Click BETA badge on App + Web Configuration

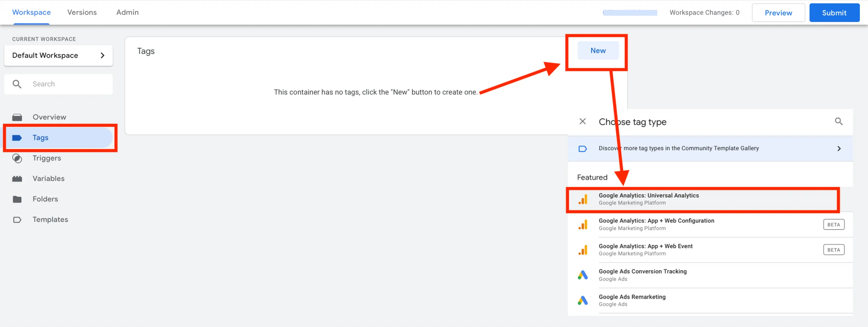[834, 225]
